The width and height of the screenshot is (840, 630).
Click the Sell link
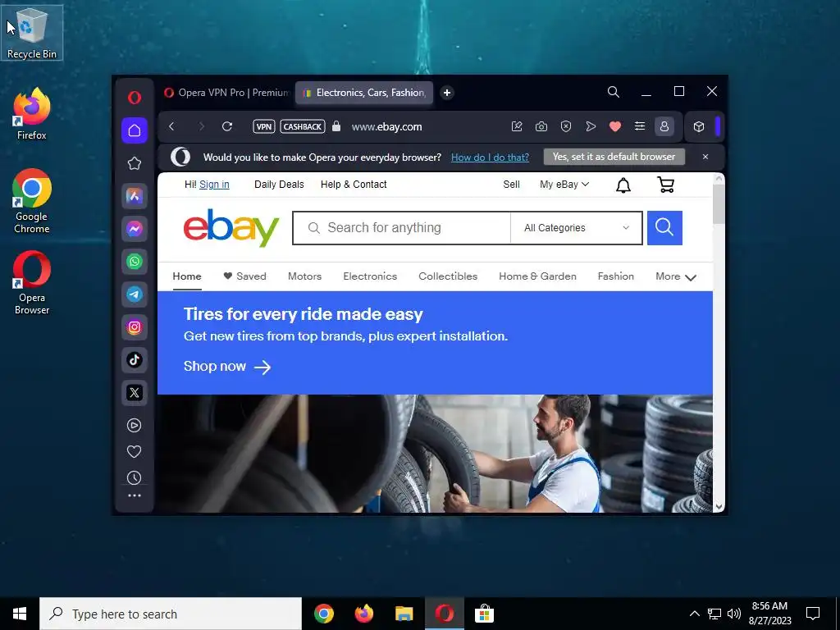pyautogui.click(x=511, y=185)
